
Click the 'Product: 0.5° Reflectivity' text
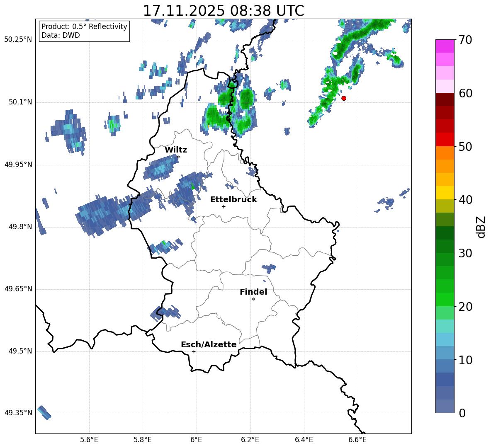[x=84, y=26]
